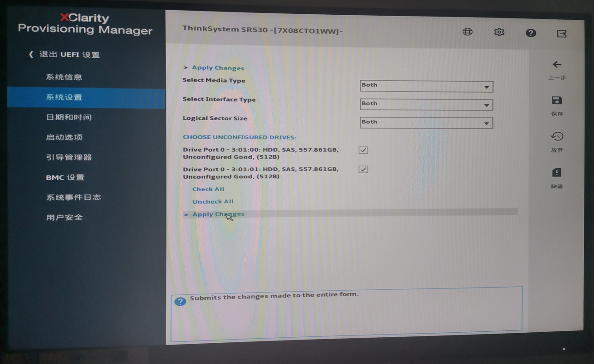Image resolution: width=594 pixels, height=364 pixels.
Task: Click the 放弃 discard icon
Action: (557, 136)
